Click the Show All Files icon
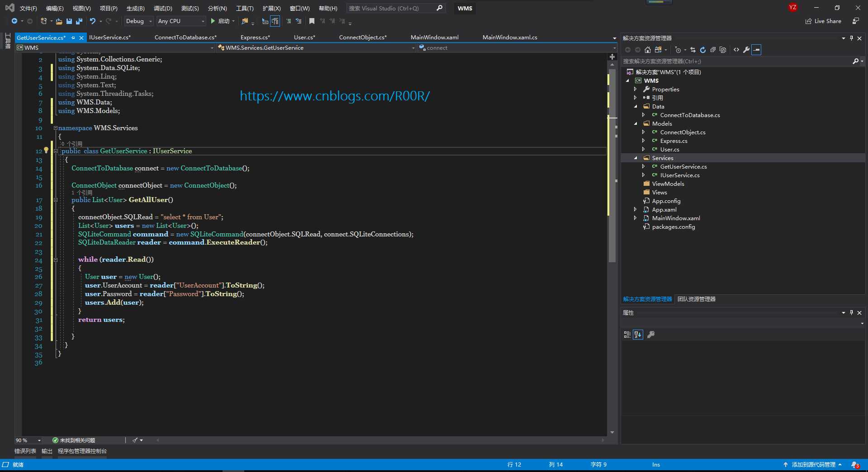868x472 pixels. (x=723, y=50)
